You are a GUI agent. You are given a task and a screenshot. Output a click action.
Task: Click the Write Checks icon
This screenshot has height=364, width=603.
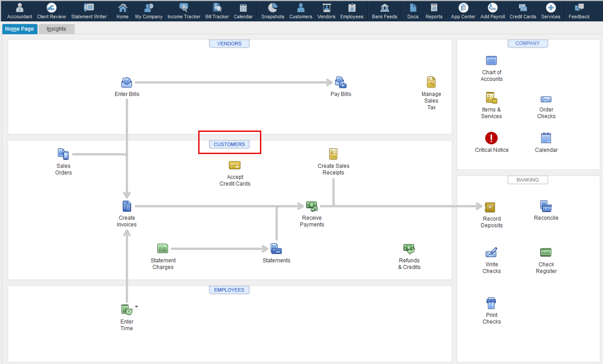491,253
